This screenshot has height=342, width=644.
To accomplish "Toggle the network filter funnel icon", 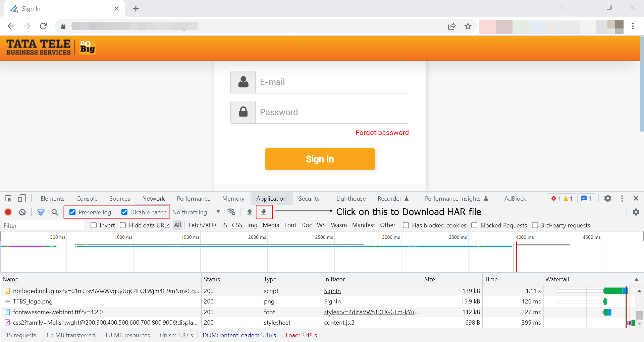I will [x=41, y=212].
